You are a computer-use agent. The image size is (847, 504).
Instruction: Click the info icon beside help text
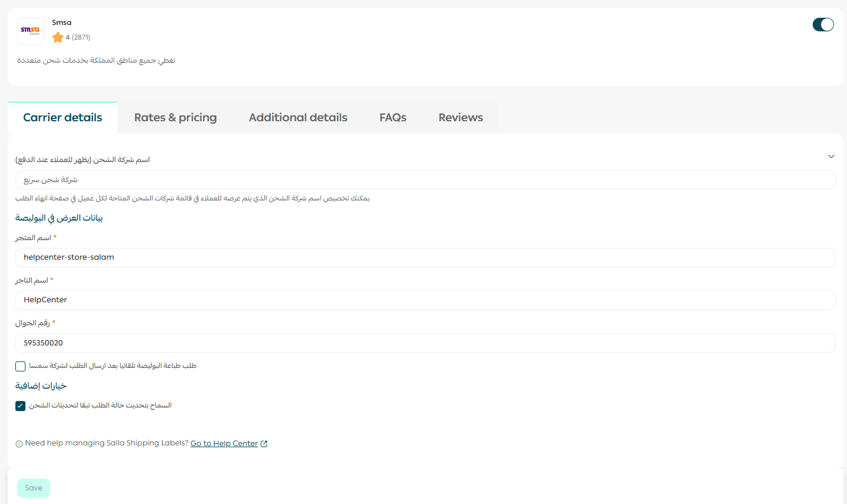[x=19, y=444]
